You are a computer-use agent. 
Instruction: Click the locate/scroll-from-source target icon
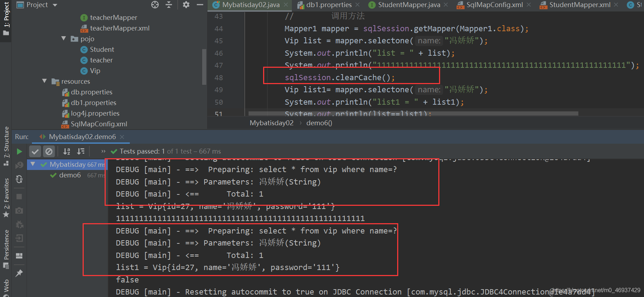155,5
